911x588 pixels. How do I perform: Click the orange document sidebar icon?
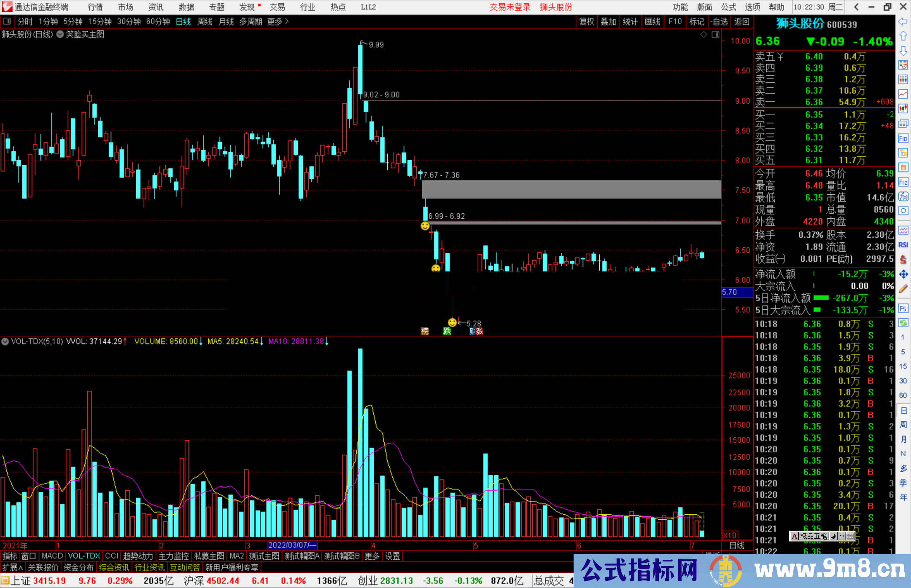pyautogui.click(x=903, y=167)
